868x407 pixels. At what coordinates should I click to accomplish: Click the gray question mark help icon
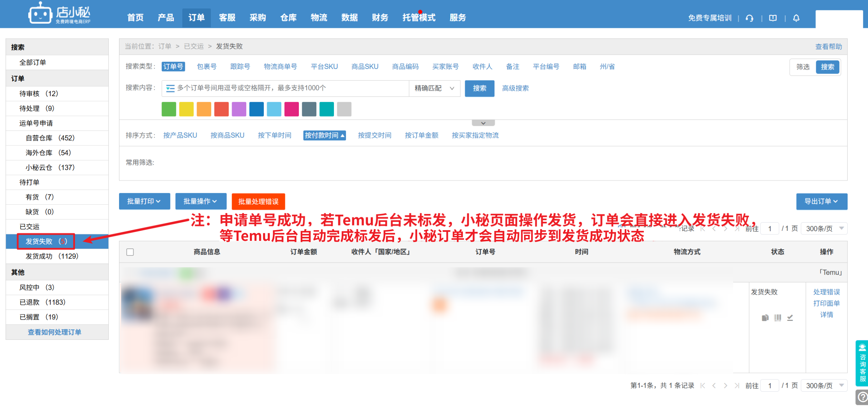[862, 397]
